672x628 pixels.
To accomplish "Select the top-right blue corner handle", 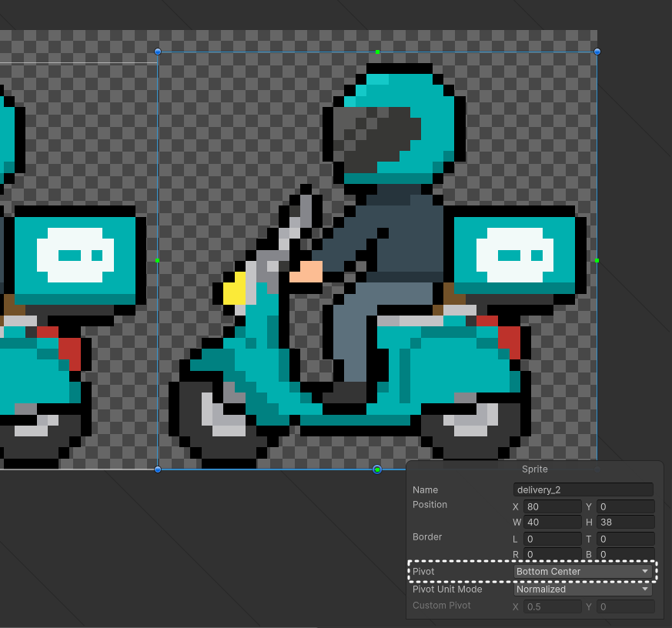I will (597, 52).
